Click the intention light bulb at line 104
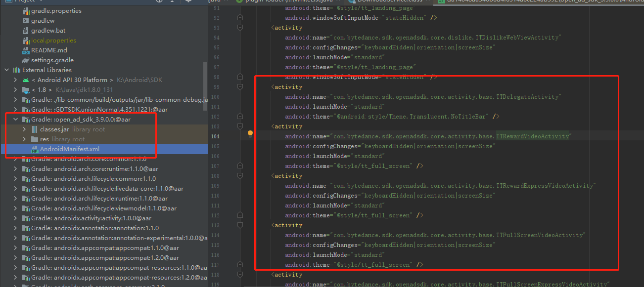 click(250, 134)
